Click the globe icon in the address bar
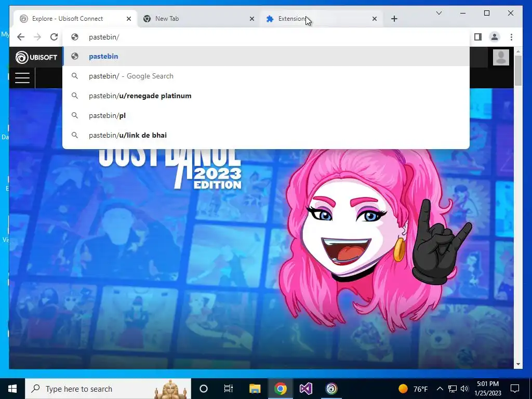This screenshot has width=532, height=399. (x=75, y=37)
